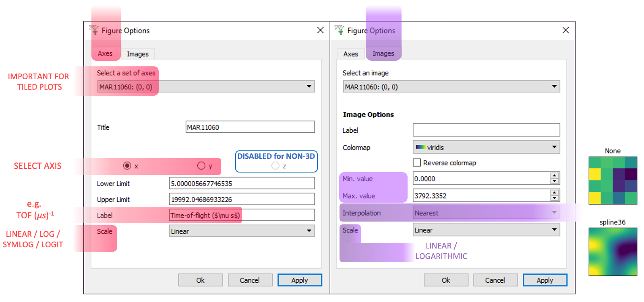644x302 pixels.
Task: Switch to Images tab in left dialog
Action: coord(138,54)
